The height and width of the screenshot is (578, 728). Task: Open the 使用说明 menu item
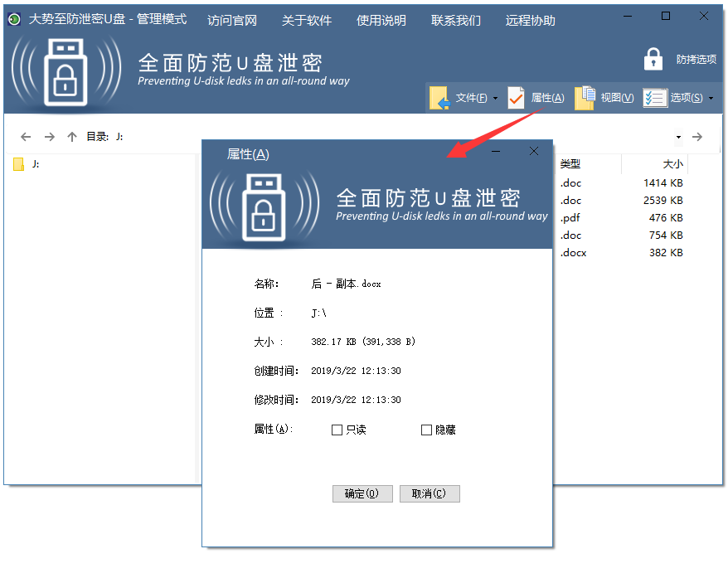point(381,20)
